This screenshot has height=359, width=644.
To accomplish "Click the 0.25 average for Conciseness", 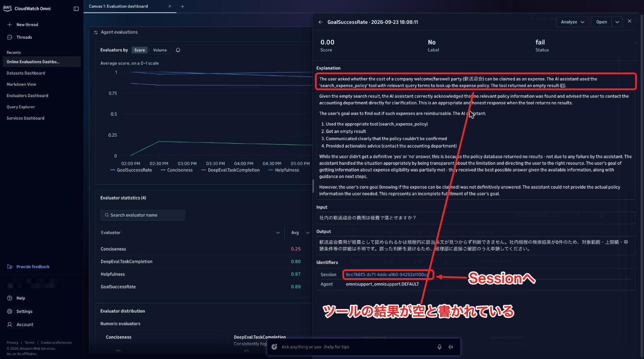I will coord(295,249).
